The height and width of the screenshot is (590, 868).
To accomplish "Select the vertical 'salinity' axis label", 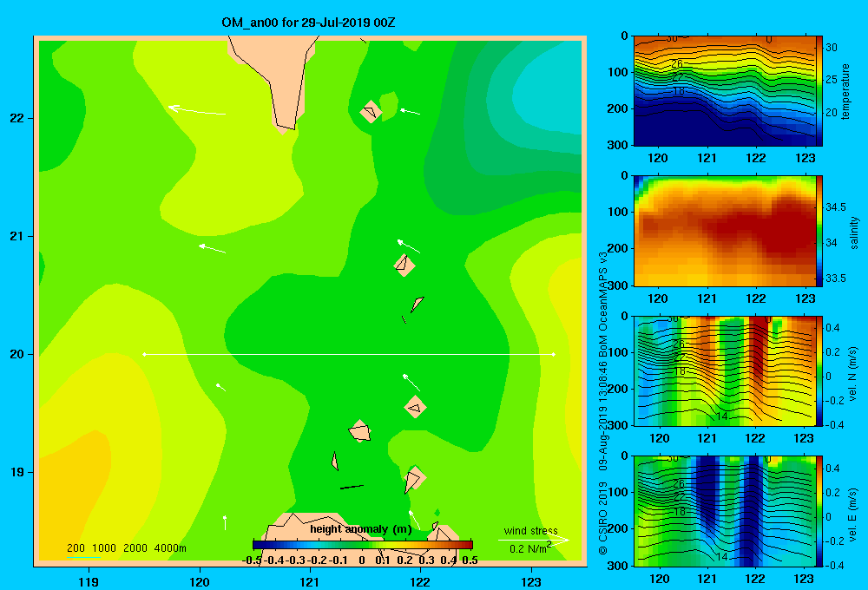I will 854,233.
